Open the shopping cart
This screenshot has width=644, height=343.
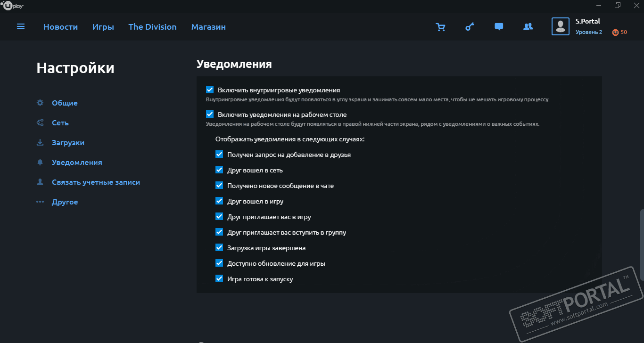tap(440, 27)
